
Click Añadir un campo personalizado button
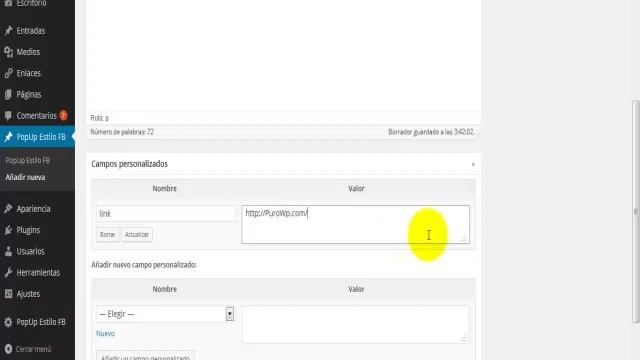pos(145,356)
